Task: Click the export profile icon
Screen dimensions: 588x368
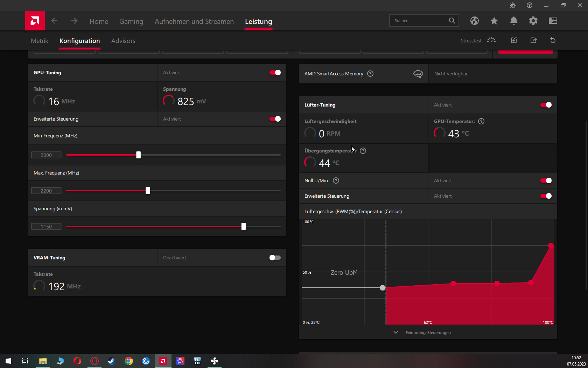Action: tap(533, 40)
